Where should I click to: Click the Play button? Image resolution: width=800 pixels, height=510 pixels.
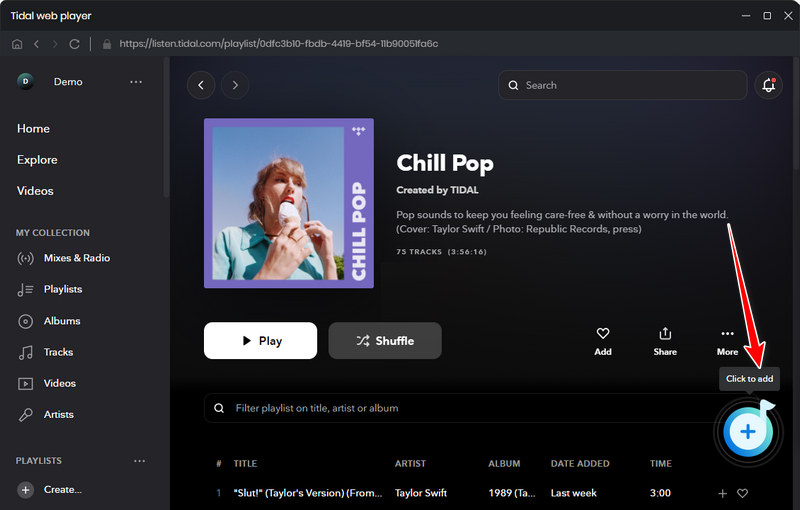[x=260, y=341]
